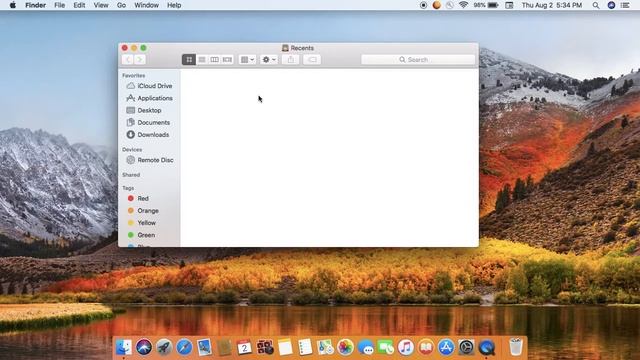Open Calendar from the Dock
640x360 pixels.
244,347
